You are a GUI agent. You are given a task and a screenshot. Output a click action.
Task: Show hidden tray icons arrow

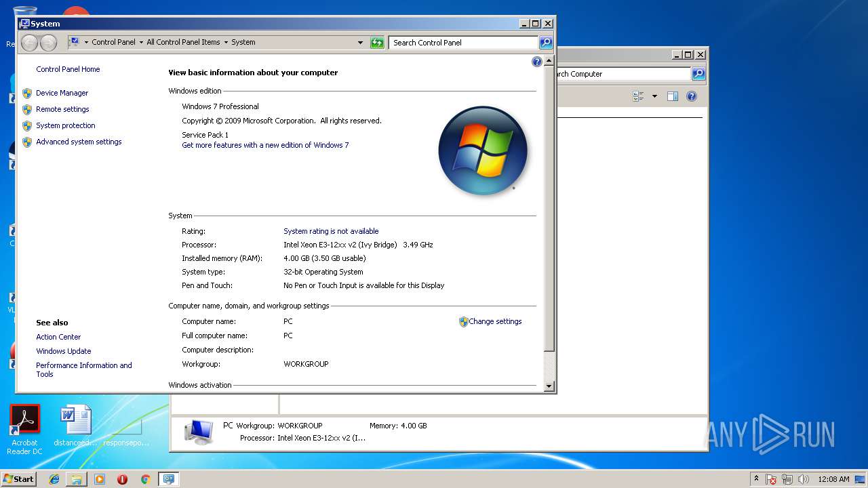(x=756, y=479)
